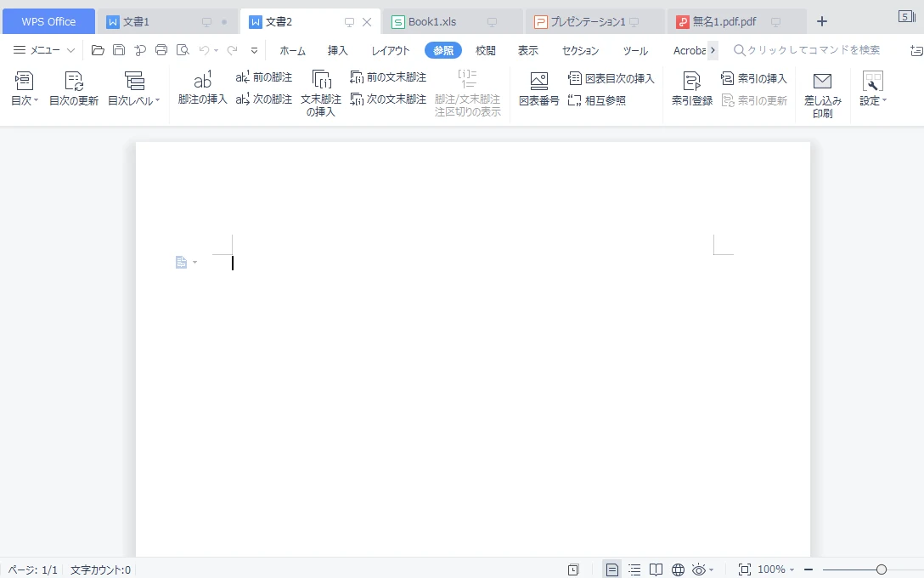Click the undo arrow icon

coord(204,50)
